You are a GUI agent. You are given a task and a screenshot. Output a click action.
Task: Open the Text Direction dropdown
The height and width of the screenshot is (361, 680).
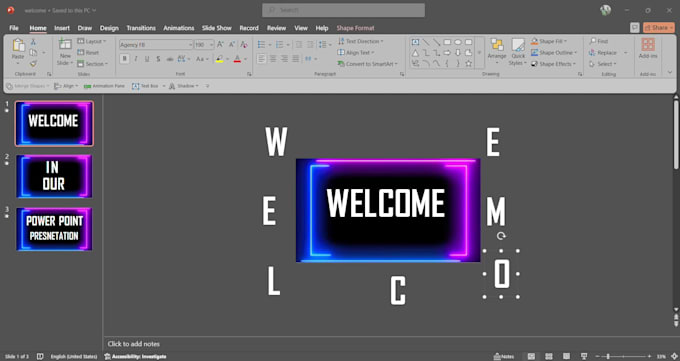click(360, 41)
